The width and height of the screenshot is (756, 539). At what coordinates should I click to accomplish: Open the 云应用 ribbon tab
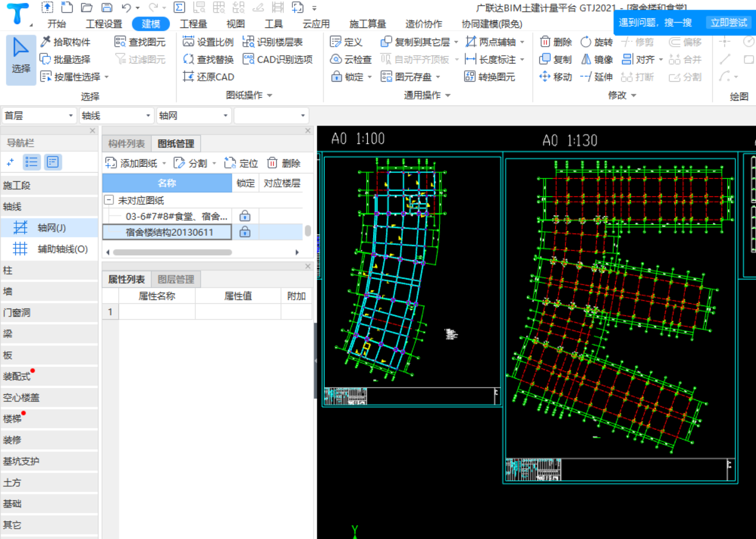(x=316, y=24)
